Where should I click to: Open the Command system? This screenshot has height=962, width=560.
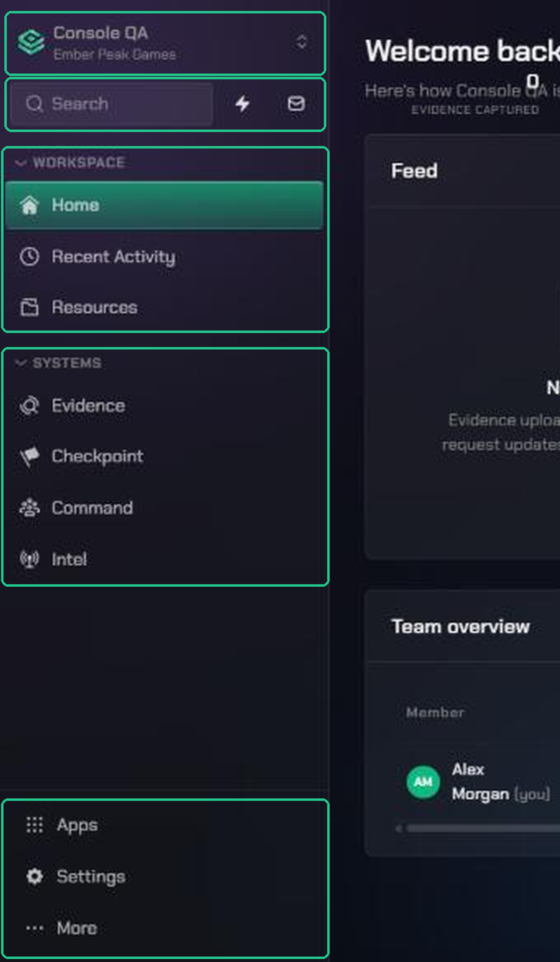click(x=164, y=508)
